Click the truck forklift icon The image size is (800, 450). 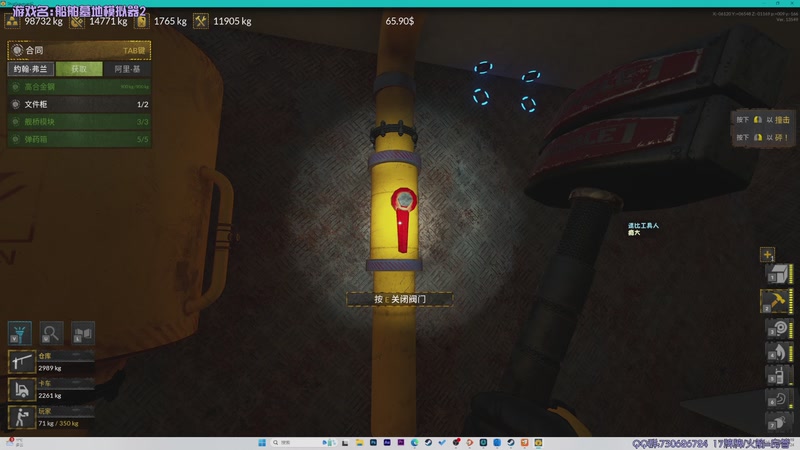(x=21, y=390)
